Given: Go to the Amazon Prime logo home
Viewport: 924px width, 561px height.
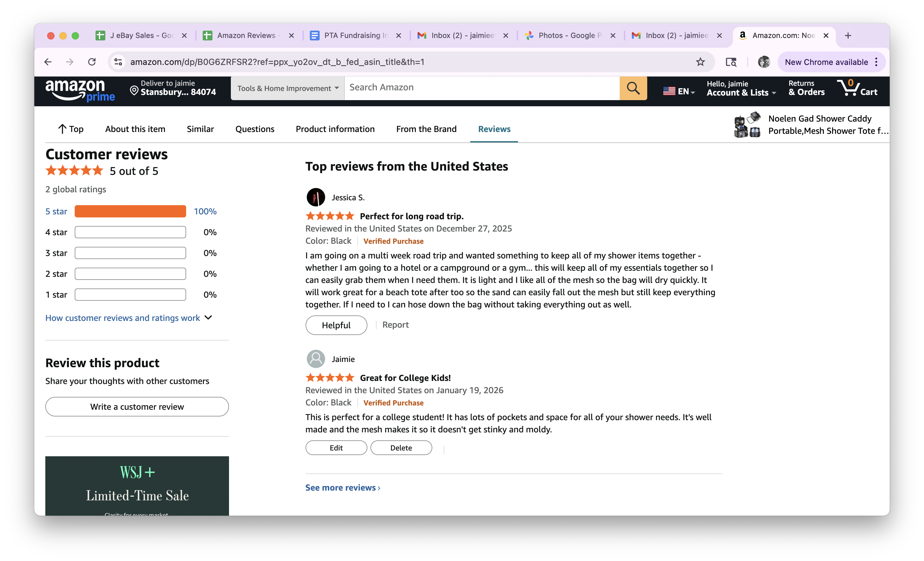Looking at the screenshot, I should pos(80,90).
